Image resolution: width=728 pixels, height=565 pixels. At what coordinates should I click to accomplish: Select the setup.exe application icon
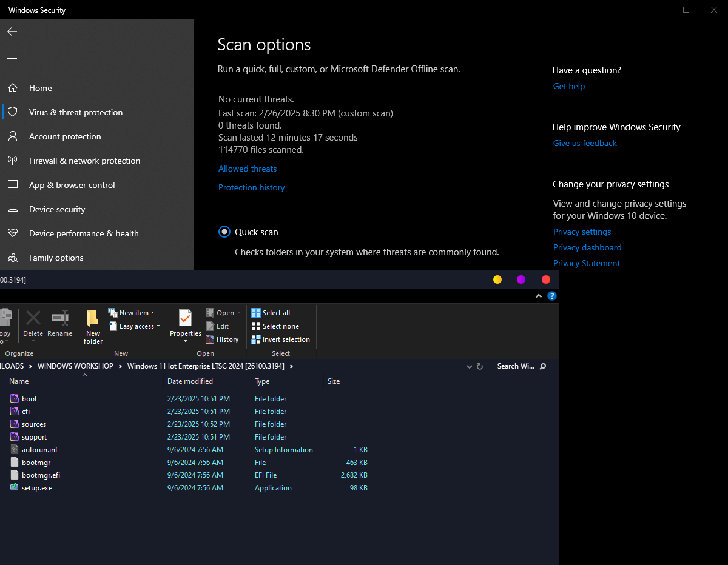tap(15, 488)
